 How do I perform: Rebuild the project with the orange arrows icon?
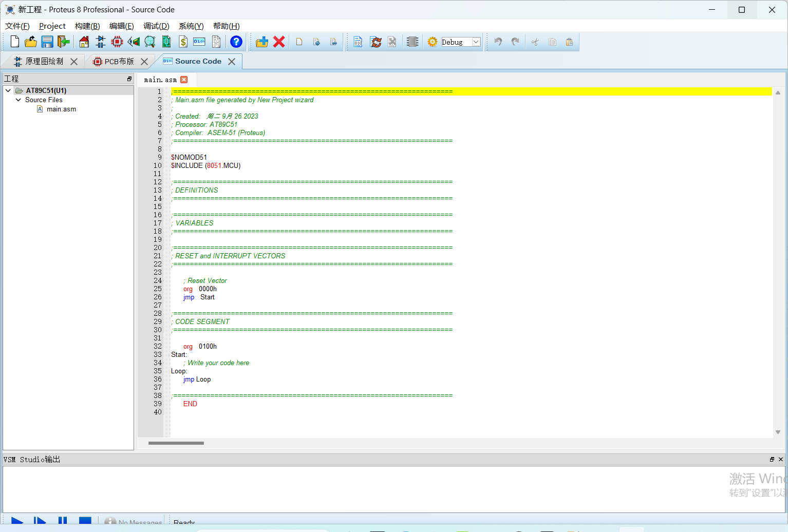coord(376,42)
